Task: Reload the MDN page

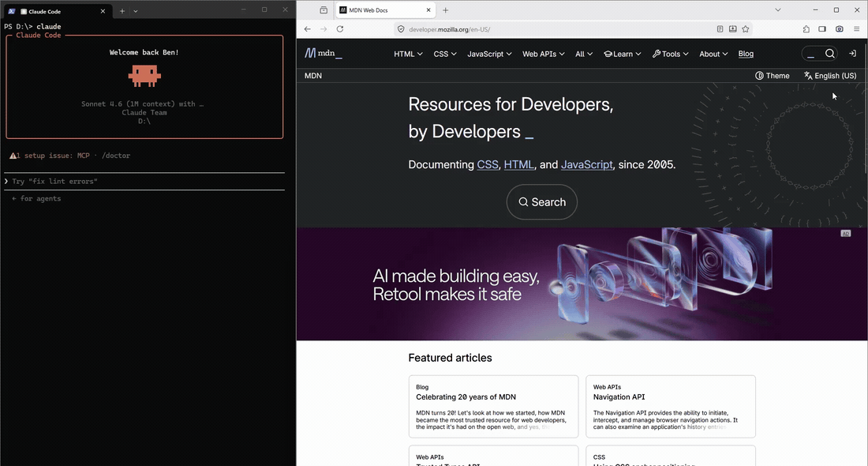Action: (340, 29)
